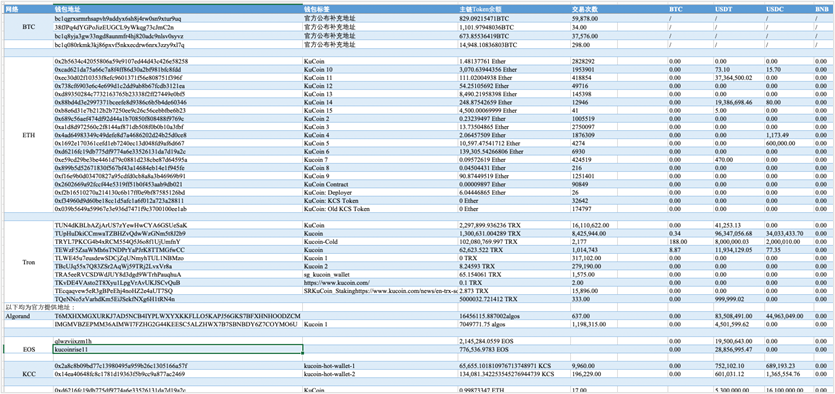Click the BTC network merged cell
The width and height of the screenshot is (835, 394).
[x=28, y=27]
